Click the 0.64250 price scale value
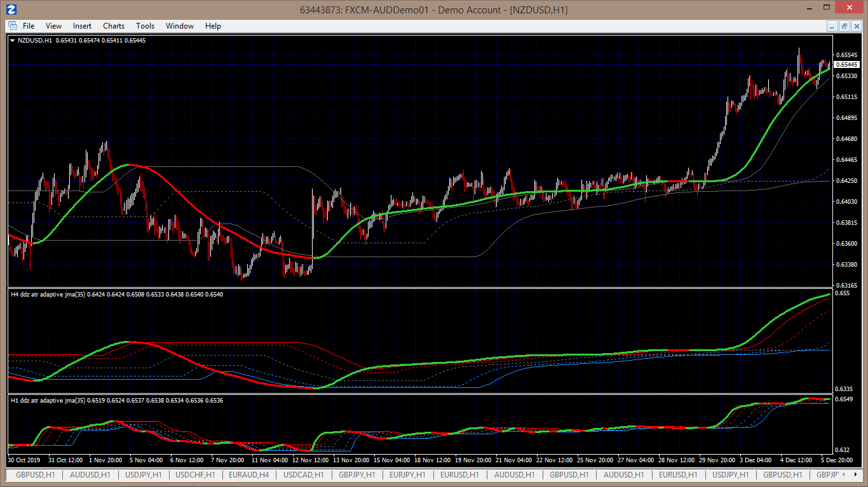 [x=847, y=181]
